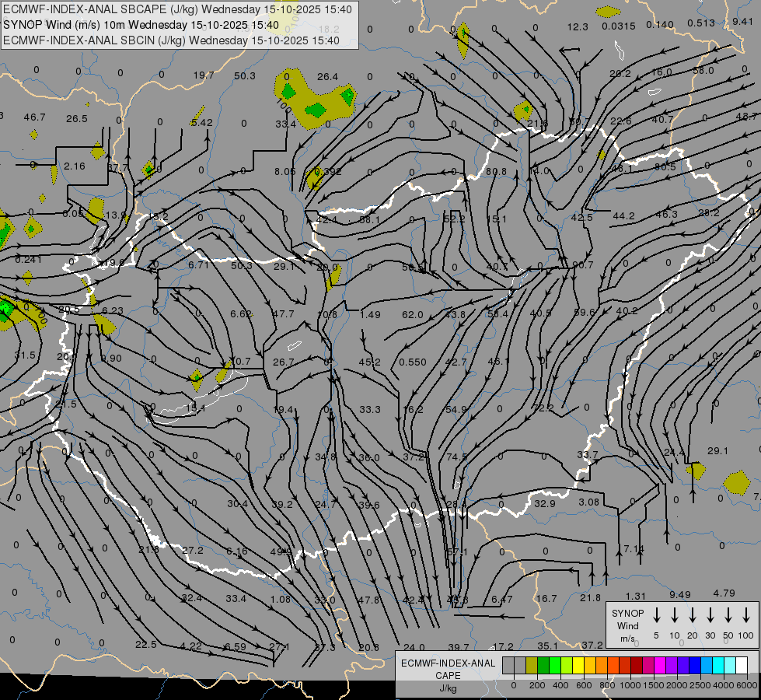Click the 7.14 value on the map

tap(634, 549)
